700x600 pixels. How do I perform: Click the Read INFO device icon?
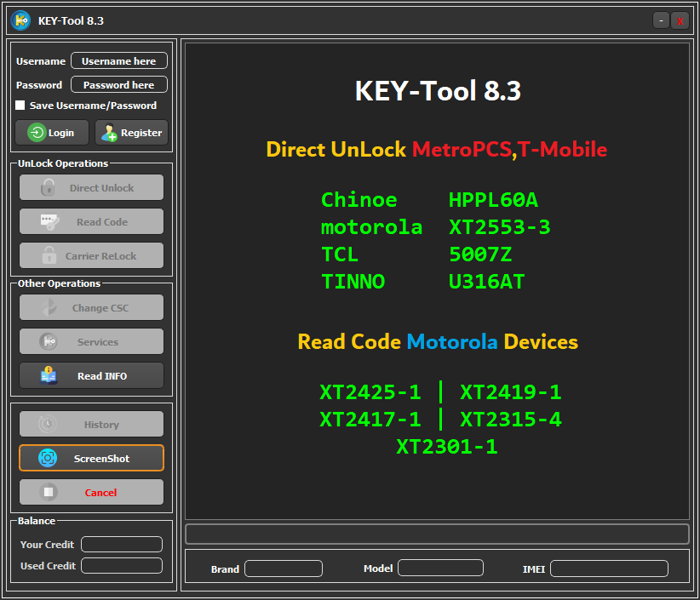tap(49, 375)
